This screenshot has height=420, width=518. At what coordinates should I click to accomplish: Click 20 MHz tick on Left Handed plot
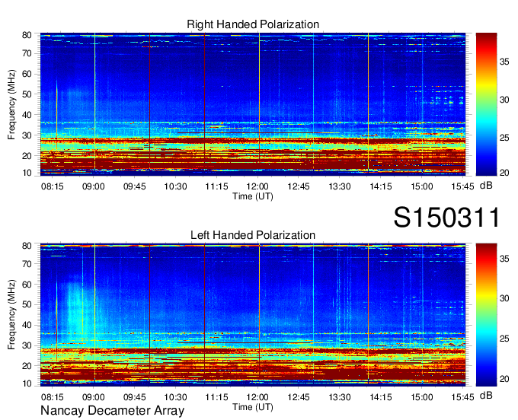coord(27,366)
